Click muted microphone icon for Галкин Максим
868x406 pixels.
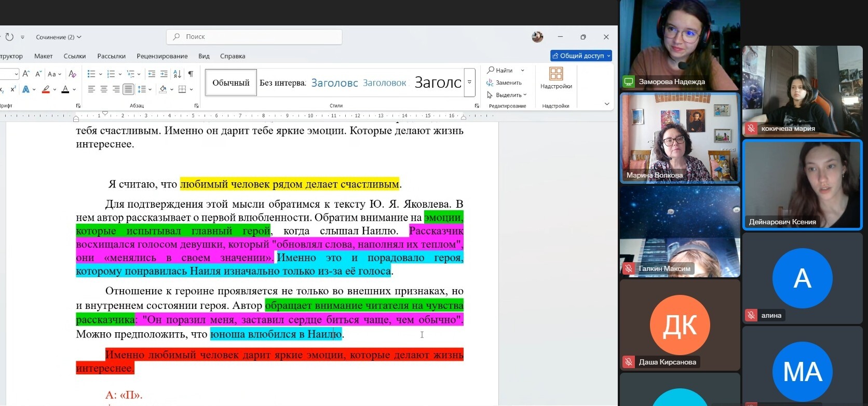[629, 268]
